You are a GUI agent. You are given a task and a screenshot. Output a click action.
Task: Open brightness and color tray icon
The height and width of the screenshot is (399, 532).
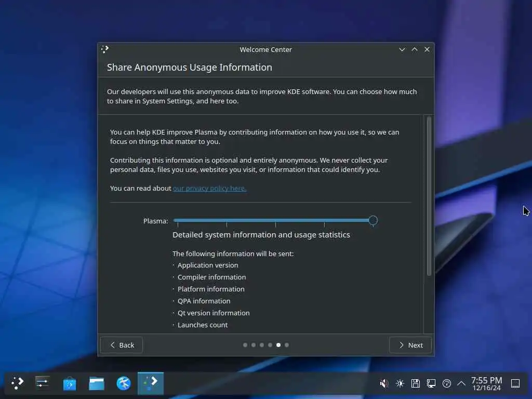click(x=400, y=383)
